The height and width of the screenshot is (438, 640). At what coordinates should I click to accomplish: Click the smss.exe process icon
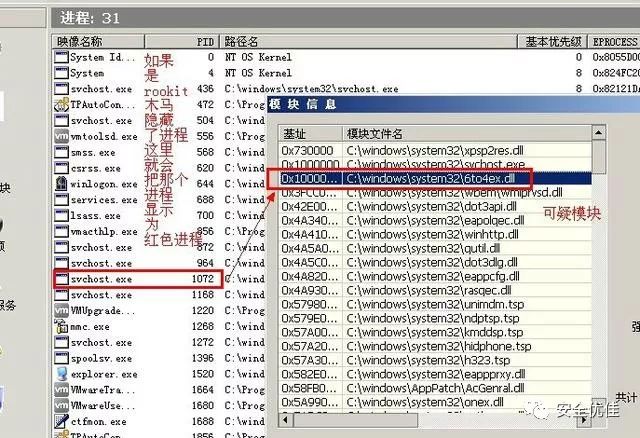[x=61, y=152]
